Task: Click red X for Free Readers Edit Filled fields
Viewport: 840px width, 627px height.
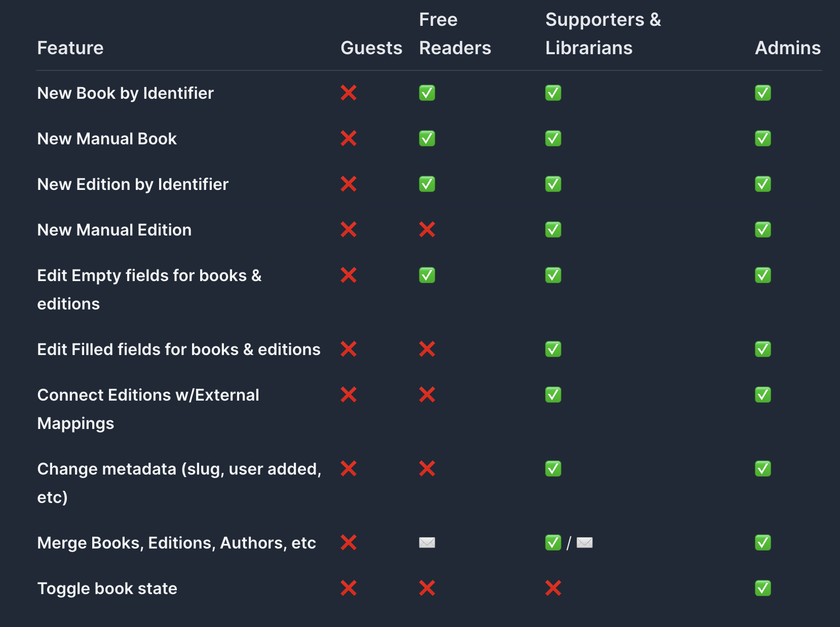Action: (x=427, y=349)
